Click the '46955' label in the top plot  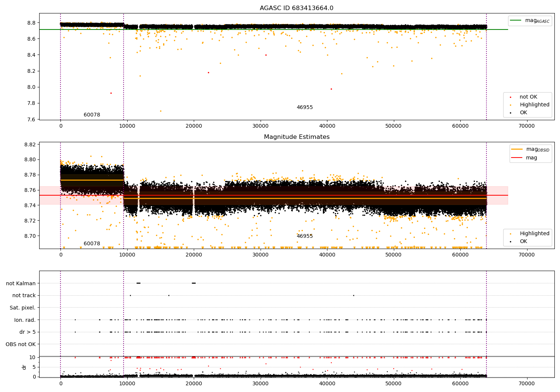[x=305, y=107]
